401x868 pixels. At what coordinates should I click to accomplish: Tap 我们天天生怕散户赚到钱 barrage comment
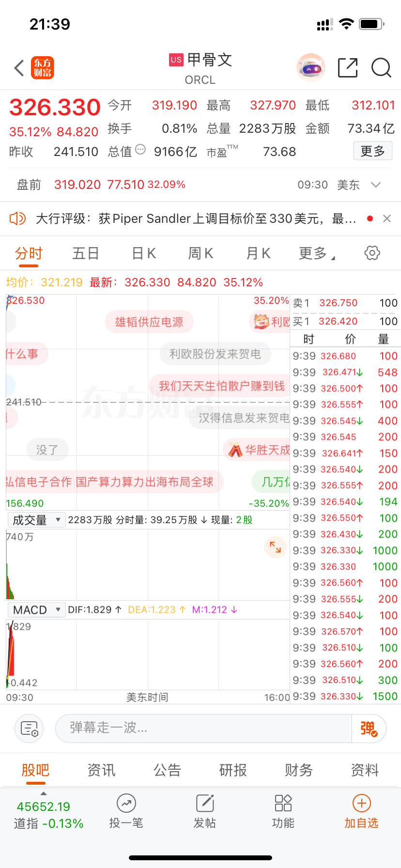[x=219, y=386]
